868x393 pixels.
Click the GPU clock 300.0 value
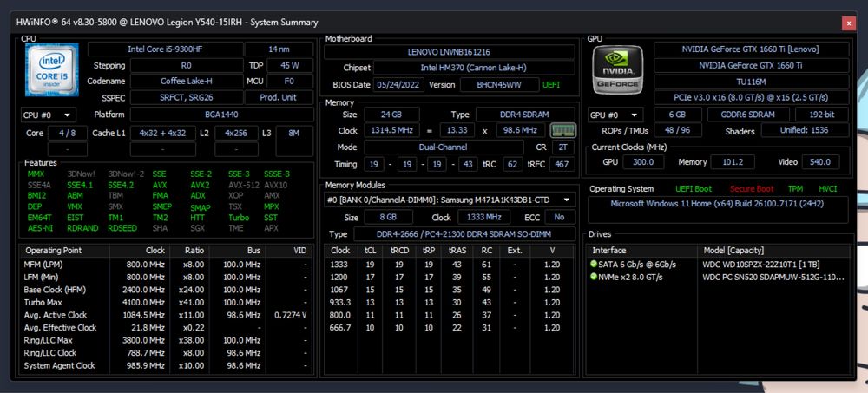[643, 162]
